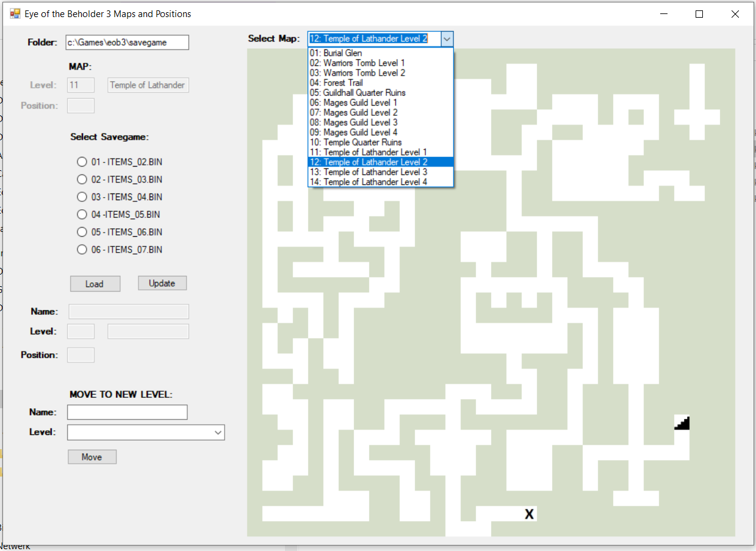
Task: Click the savegame Name field below Load
Action: (129, 311)
